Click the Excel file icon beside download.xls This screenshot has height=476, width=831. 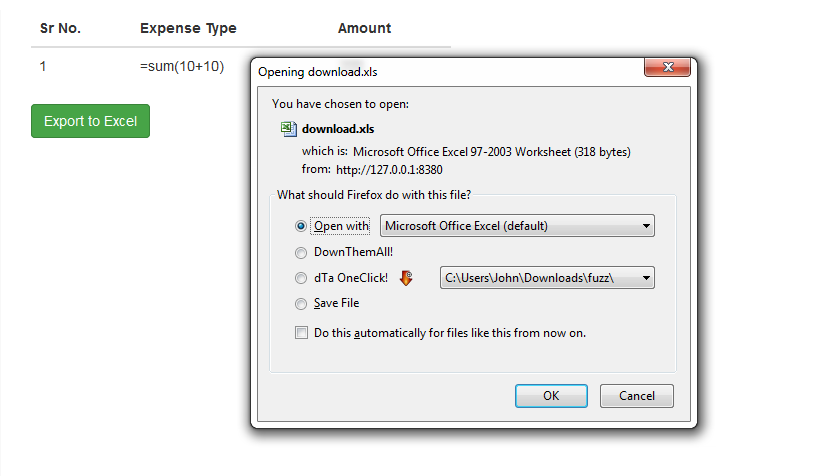point(287,128)
